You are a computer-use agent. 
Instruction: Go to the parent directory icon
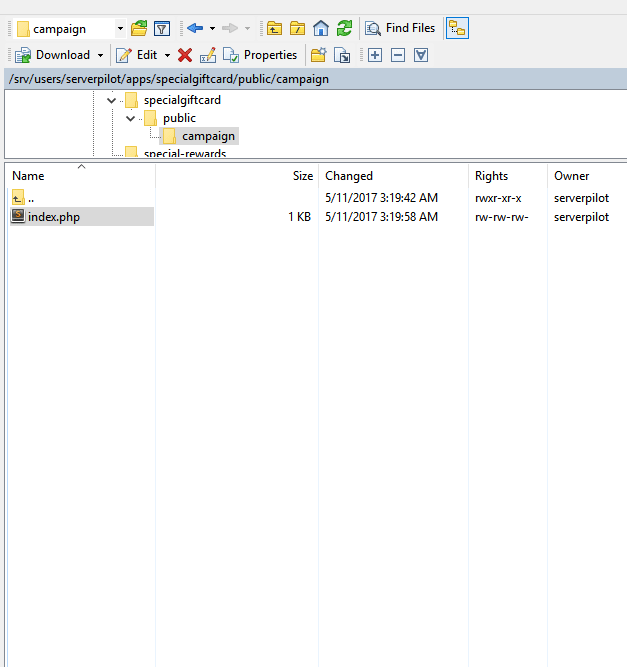click(x=274, y=29)
